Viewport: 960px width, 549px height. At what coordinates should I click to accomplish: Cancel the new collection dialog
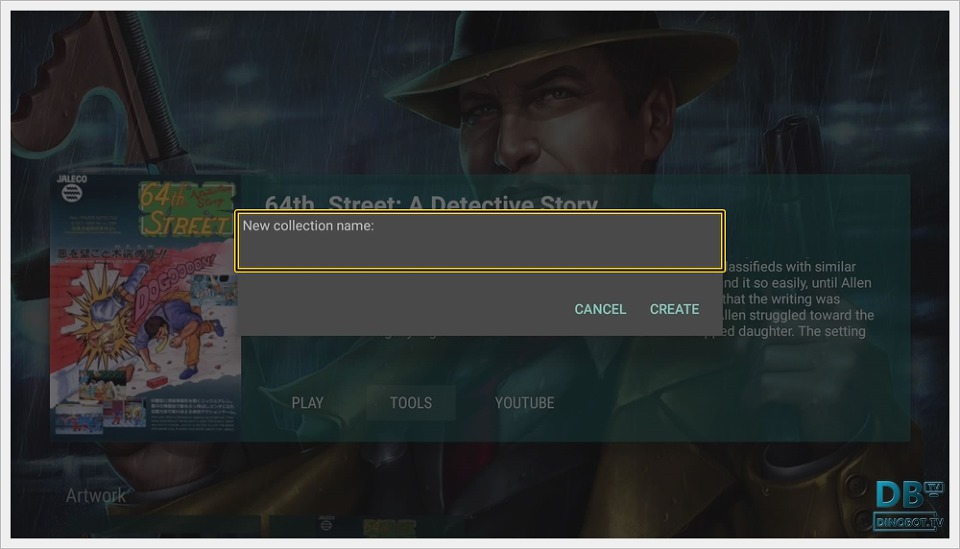tap(600, 309)
